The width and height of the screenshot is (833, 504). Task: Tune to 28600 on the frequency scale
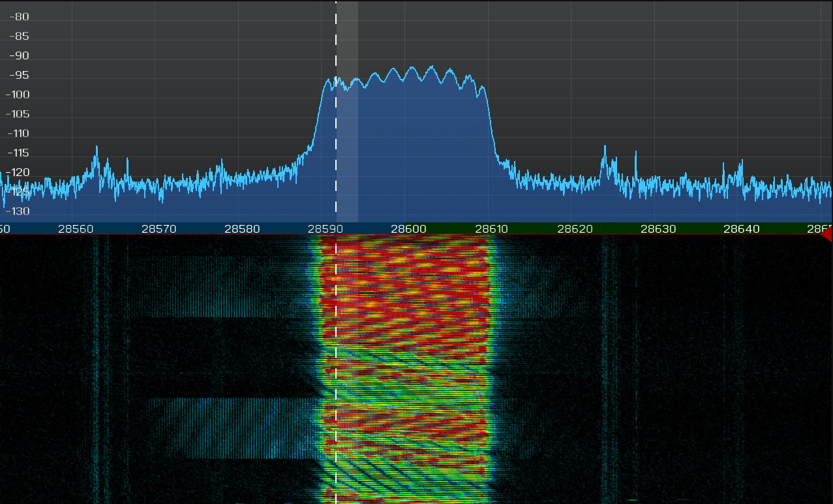point(408,229)
